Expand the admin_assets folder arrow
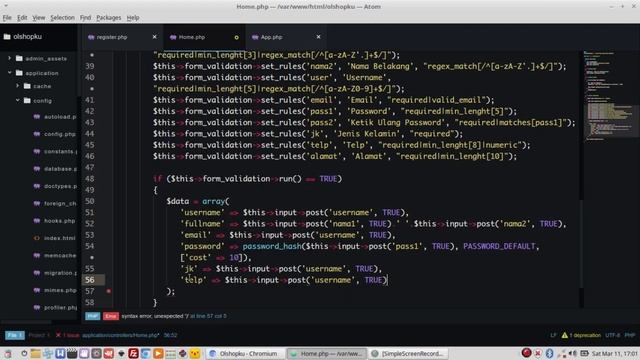 point(9,58)
